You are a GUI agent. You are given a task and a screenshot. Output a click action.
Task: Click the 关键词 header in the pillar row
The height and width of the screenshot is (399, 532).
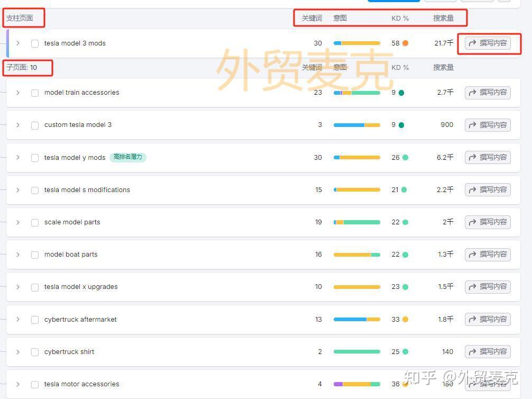coord(312,18)
